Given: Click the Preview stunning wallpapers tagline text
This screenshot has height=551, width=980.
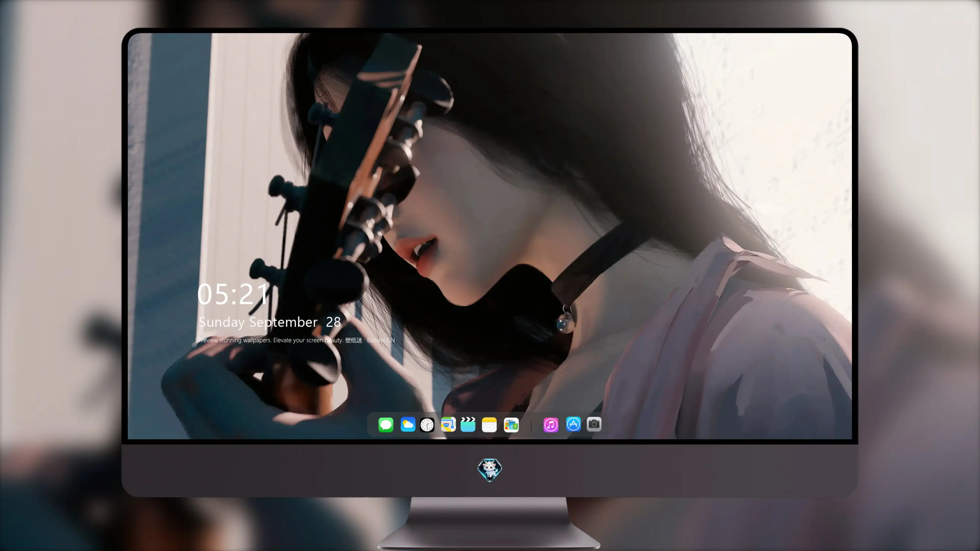Looking at the screenshot, I should pos(296,340).
